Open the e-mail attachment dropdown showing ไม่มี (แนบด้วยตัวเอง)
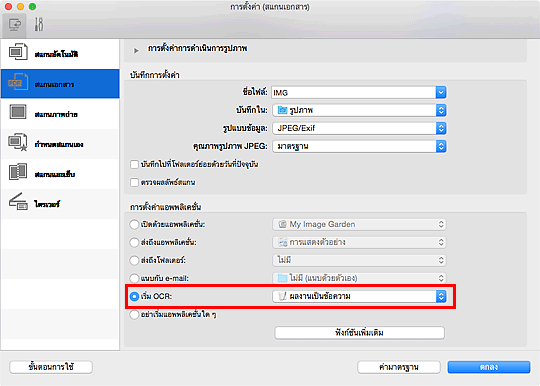 point(360,278)
